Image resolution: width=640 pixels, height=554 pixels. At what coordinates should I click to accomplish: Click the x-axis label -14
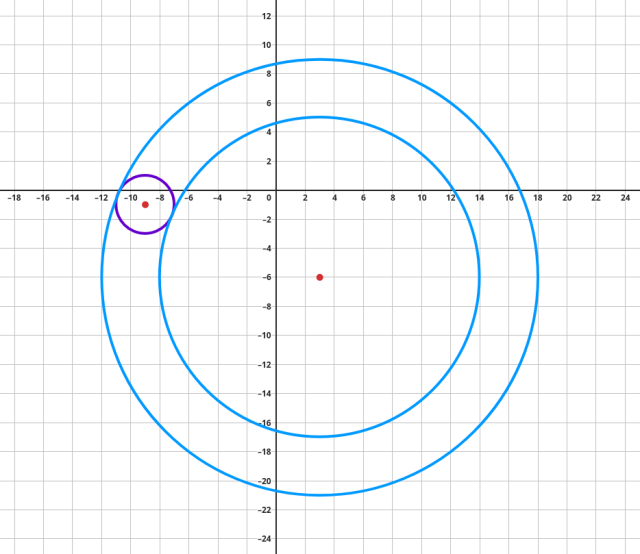point(72,198)
